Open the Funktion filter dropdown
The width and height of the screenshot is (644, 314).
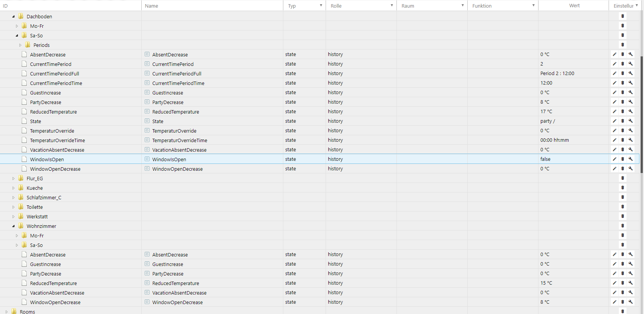pyautogui.click(x=534, y=5)
